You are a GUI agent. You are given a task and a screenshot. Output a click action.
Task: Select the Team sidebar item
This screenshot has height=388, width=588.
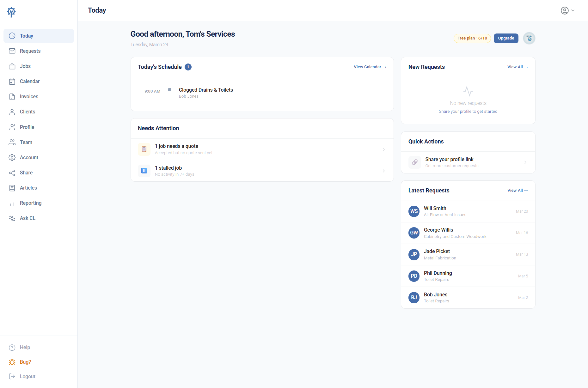(x=26, y=142)
